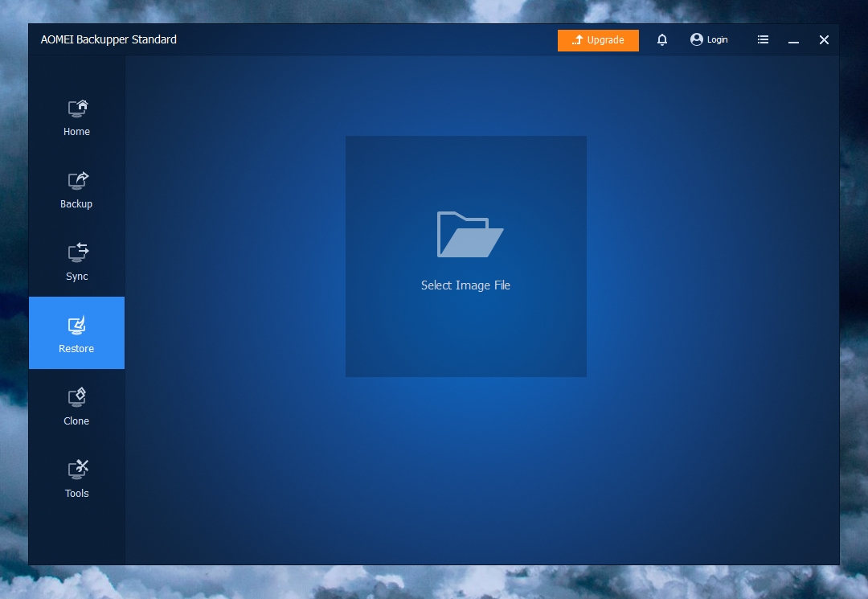The height and width of the screenshot is (599, 868).
Task: Open the Home section in sidebar
Action: [76, 117]
